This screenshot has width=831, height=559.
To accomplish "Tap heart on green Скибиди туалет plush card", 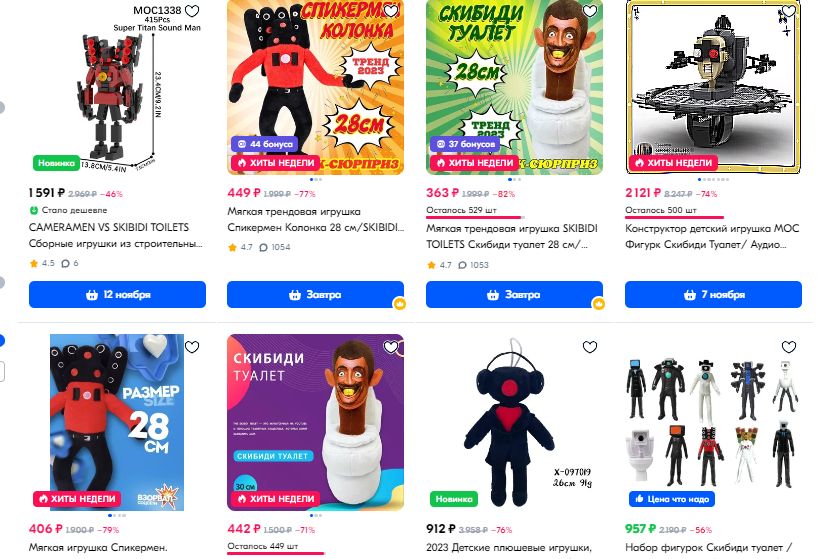I will coord(590,11).
